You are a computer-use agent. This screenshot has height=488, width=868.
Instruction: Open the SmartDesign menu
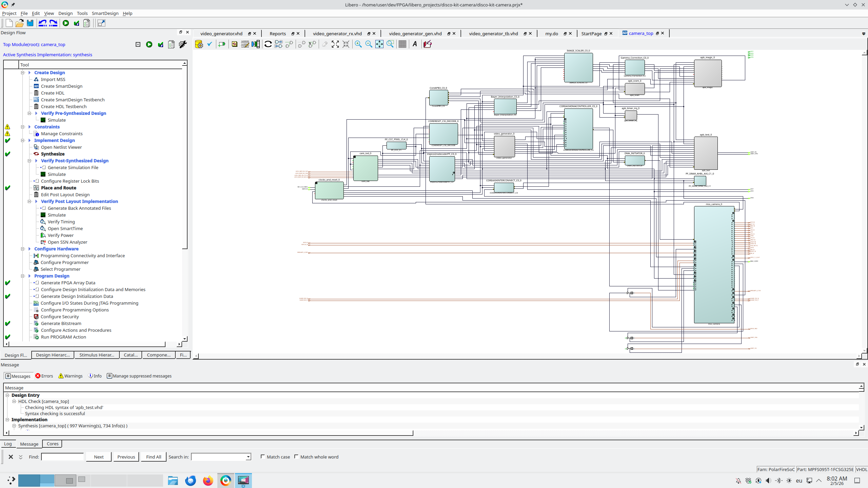tap(105, 13)
